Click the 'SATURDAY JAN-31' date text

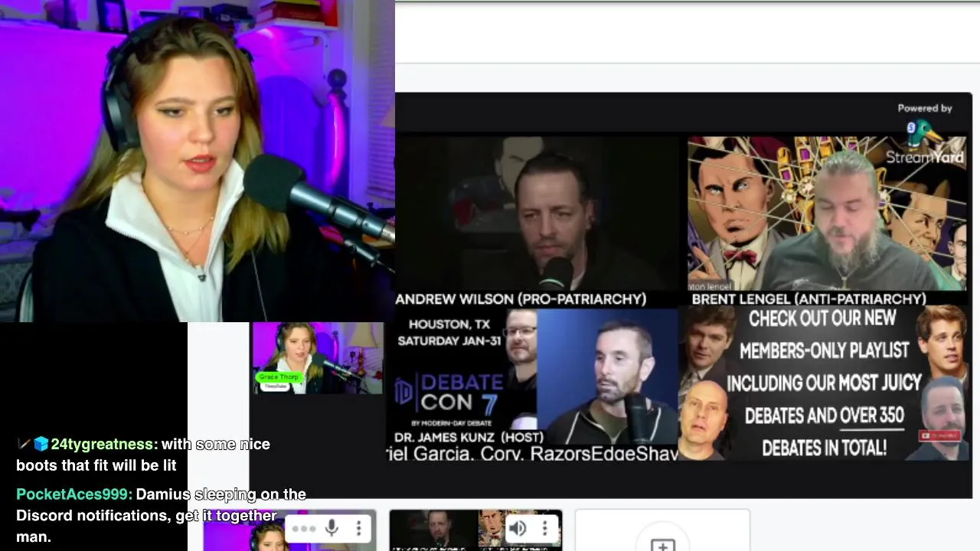tap(449, 341)
